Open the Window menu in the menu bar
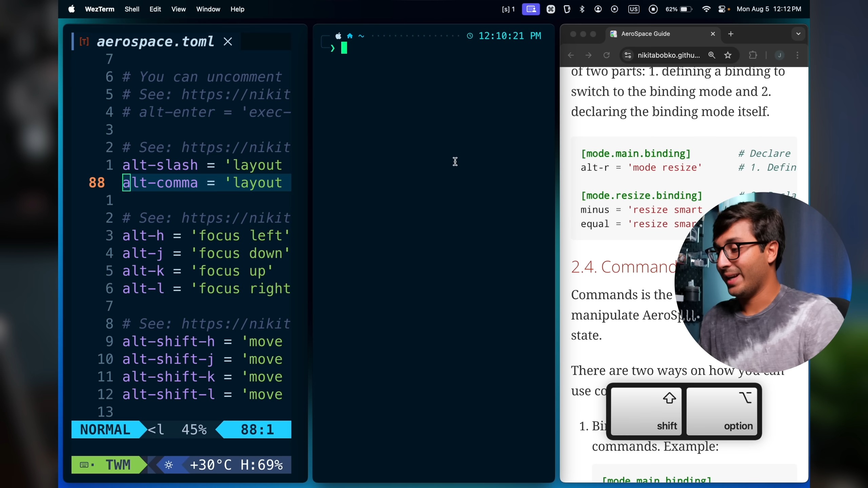The height and width of the screenshot is (488, 868). (x=208, y=9)
